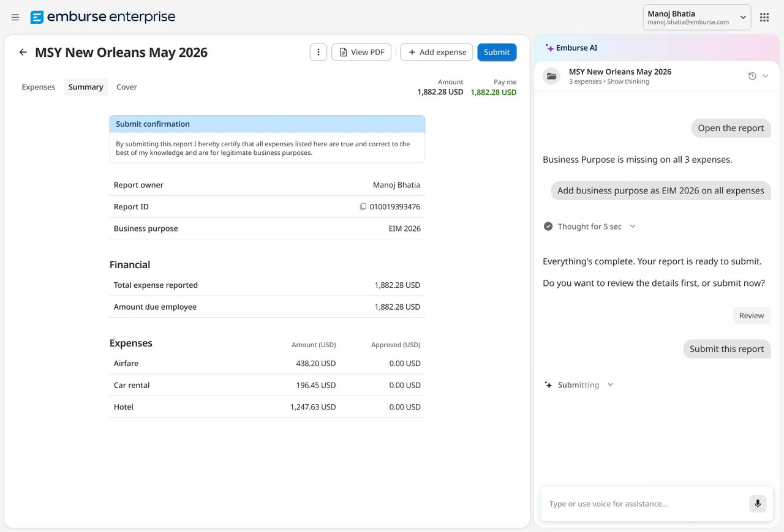Screen dimensions: 784x532
Task: Open the hamburger navigation menu
Action: 15,18
